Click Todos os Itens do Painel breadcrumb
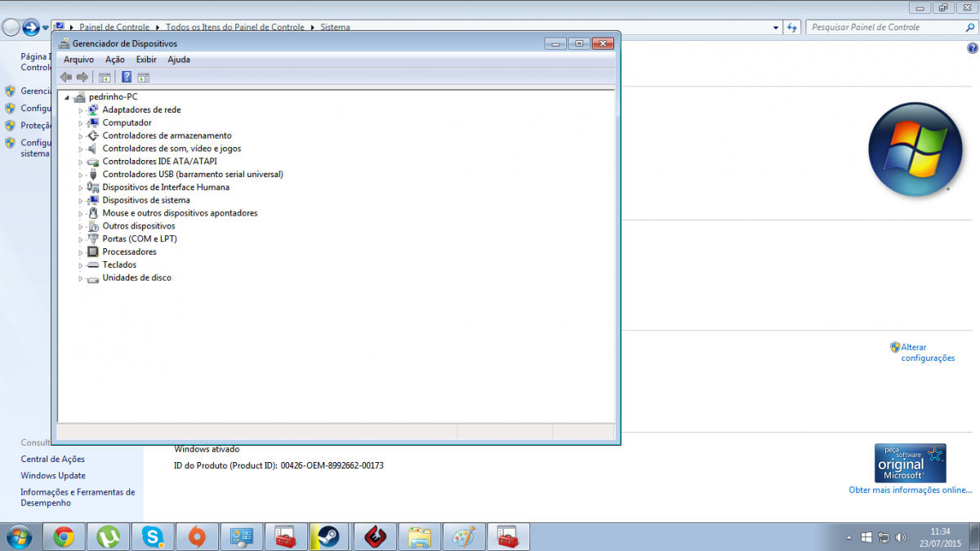 pos(235,27)
